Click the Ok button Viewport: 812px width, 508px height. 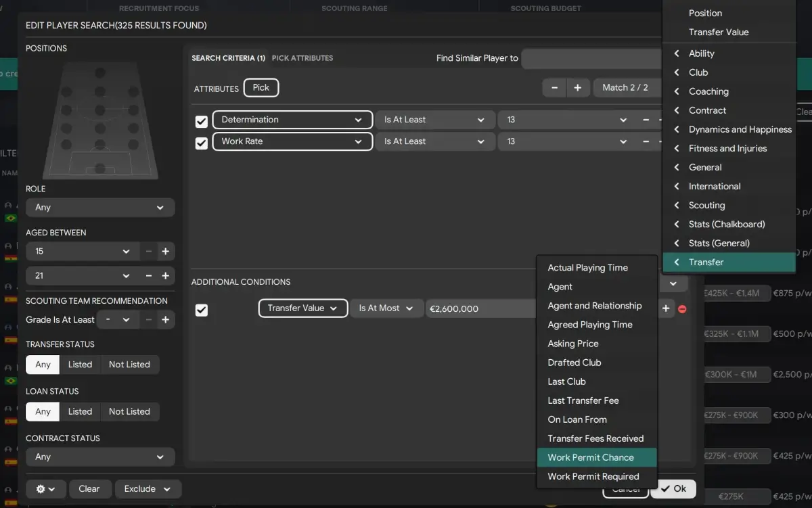pos(673,488)
